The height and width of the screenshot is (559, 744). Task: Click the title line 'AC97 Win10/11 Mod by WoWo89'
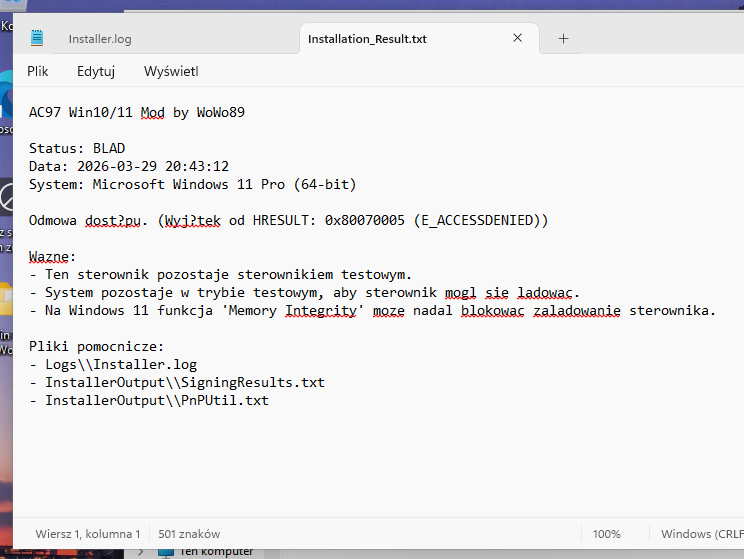click(137, 112)
